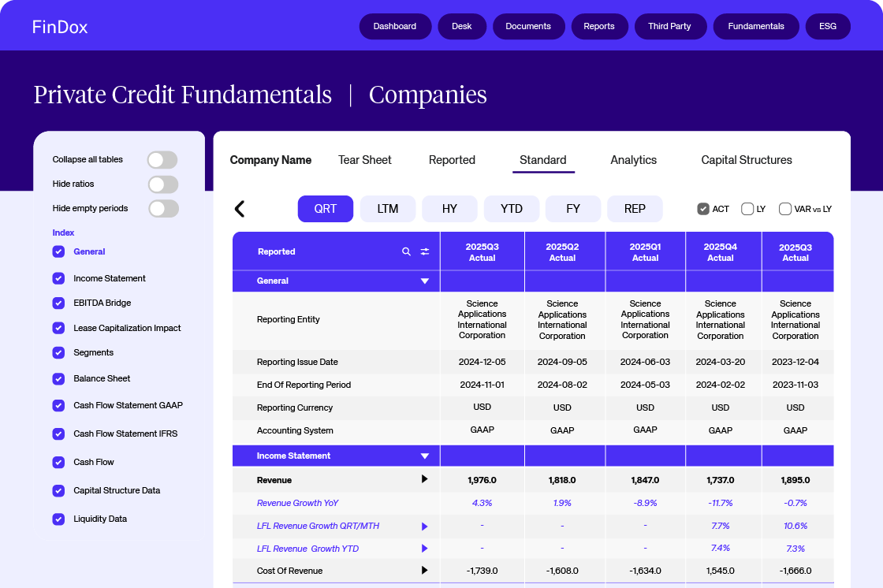883x588 pixels.
Task: Open Fundamentals in the top navigation
Action: pos(756,26)
